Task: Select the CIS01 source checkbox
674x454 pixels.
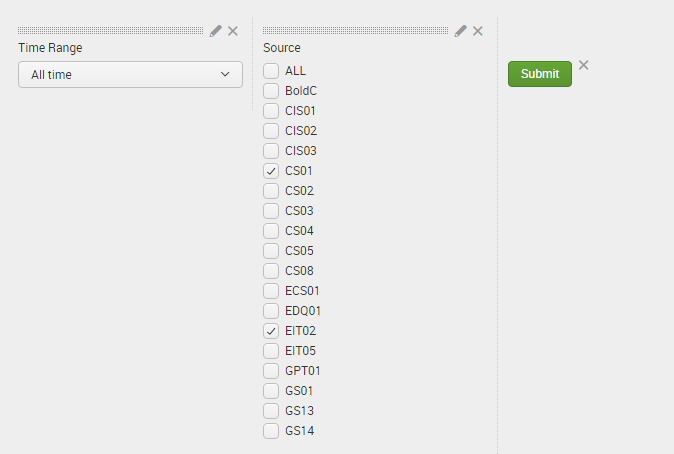Action: (x=271, y=111)
